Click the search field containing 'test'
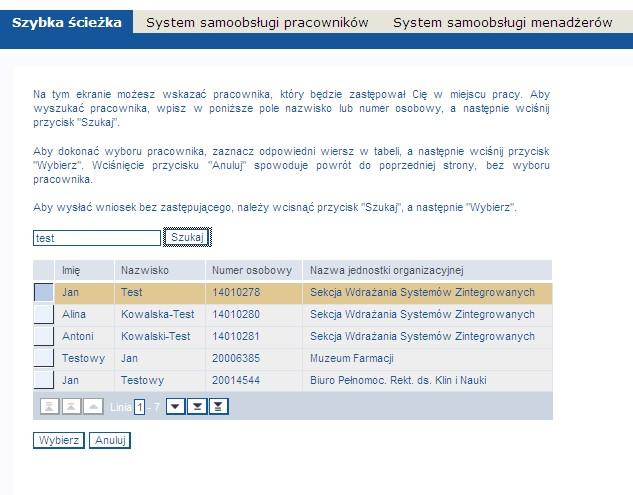Image resolution: width=633 pixels, height=495 pixels. (x=97, y=238)
